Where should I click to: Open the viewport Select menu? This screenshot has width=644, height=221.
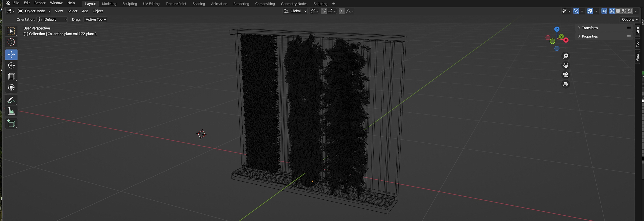[72, 11]
